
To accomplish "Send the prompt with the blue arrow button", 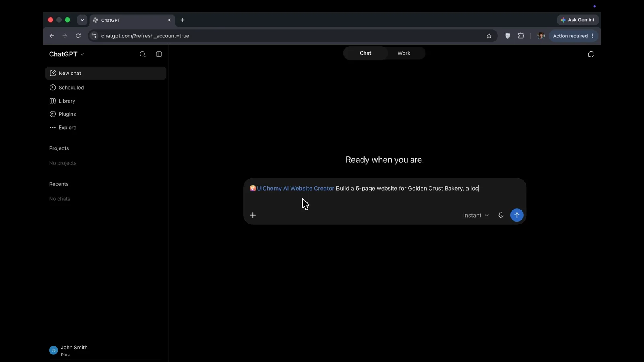I will (517, 215).
